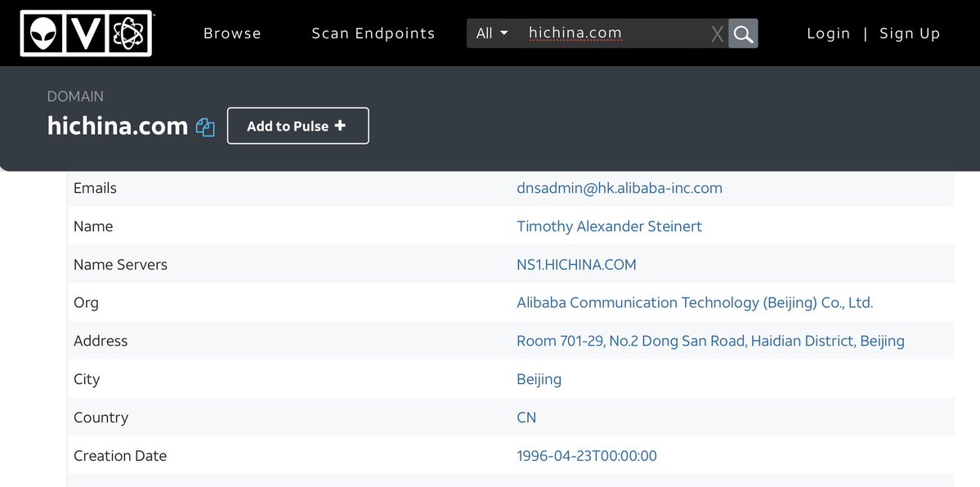Click the Timothy Alexander Steinert name link

[x=609, y=226]
